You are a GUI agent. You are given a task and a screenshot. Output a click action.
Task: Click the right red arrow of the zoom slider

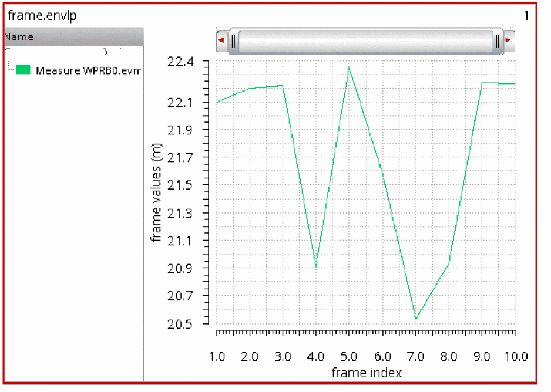(508, 40)
